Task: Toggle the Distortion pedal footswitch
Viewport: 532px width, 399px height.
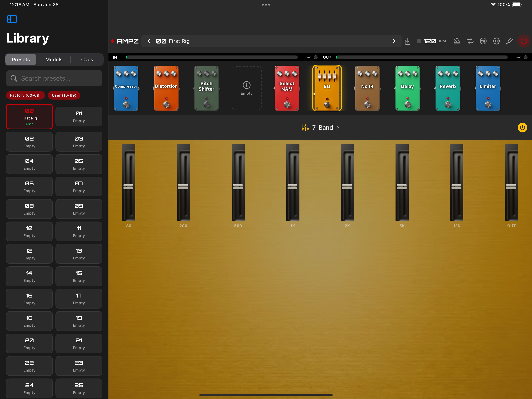Action: (x=166, y=104)
